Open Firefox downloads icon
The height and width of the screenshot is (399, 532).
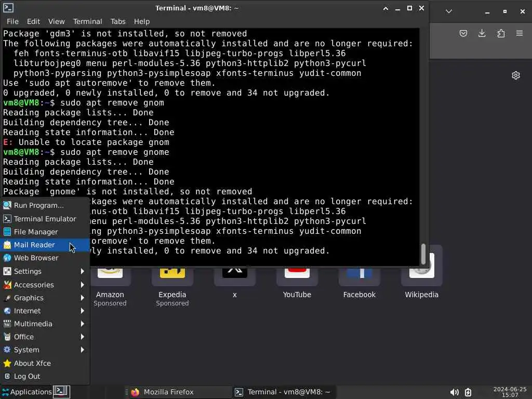click(x=482, y=33)
